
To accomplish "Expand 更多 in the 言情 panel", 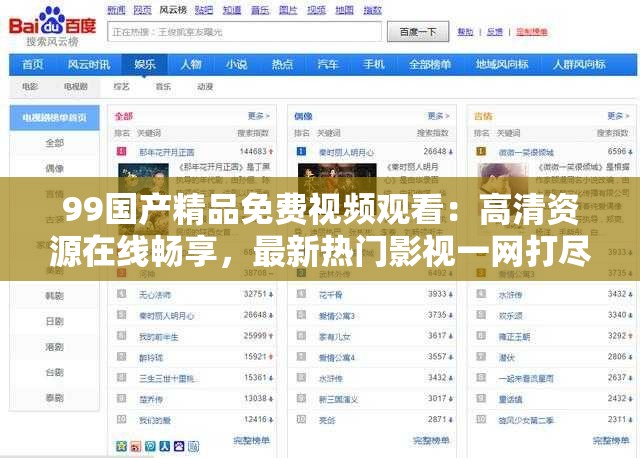I will [x=618, y=116].
